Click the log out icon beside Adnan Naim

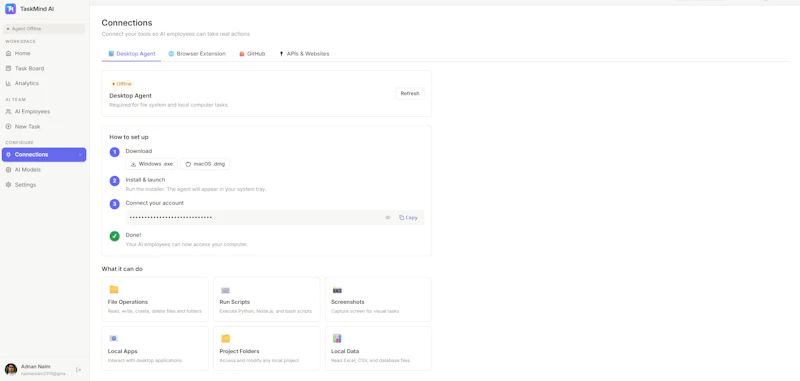tap(79, 370)
